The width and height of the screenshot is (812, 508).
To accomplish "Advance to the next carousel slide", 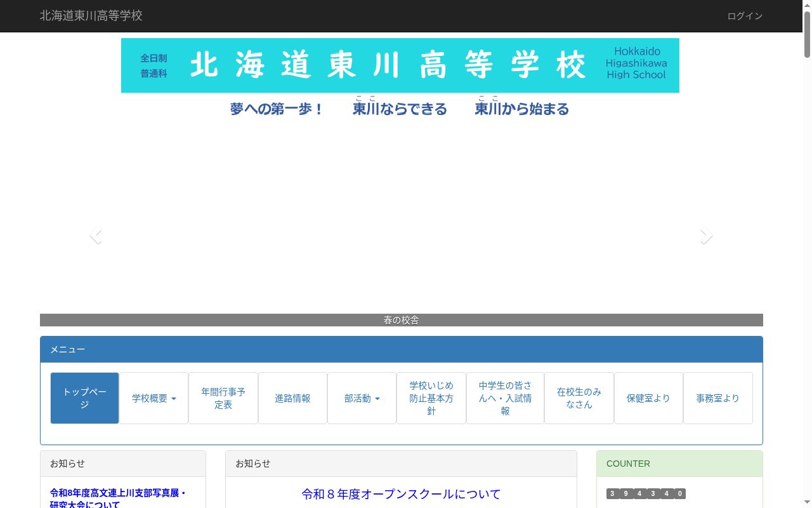I will pos(706,236).
